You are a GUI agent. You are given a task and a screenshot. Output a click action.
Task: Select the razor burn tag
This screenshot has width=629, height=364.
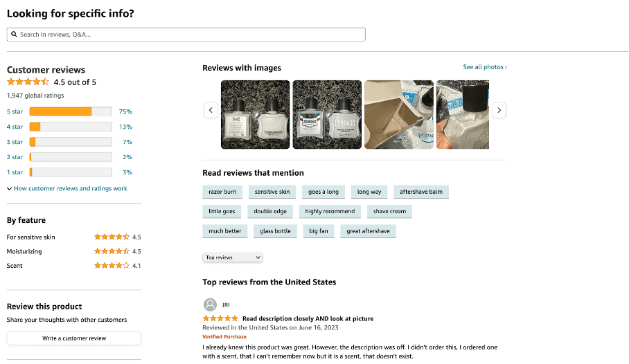(222, 192)
